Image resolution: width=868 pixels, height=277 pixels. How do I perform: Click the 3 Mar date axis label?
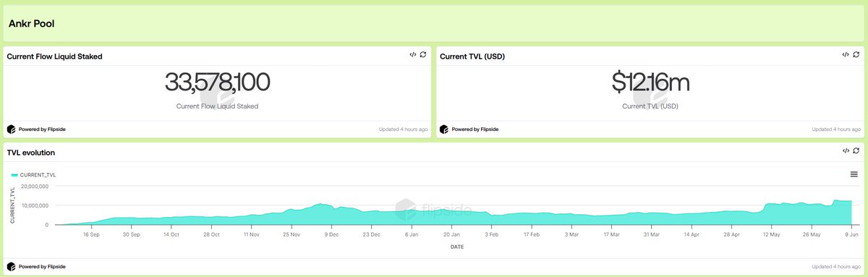point(572,234)
